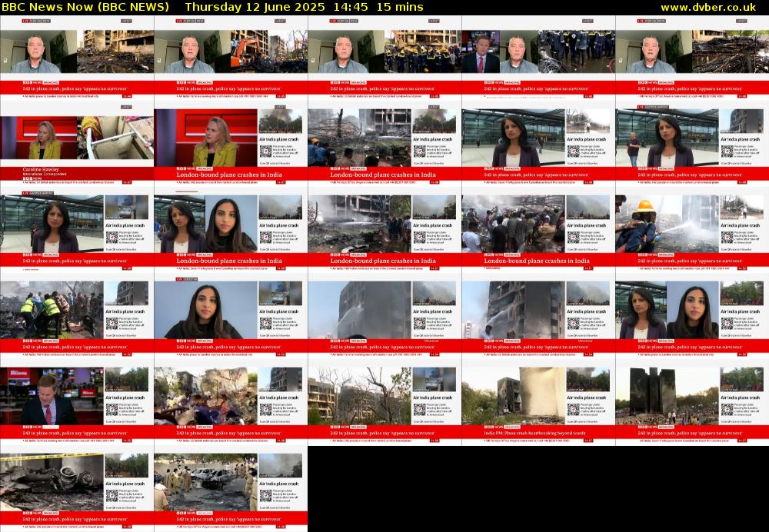
Task: Click the QR code in the newsroom presenter thumbnail
Action: click(x=112, y=410)
